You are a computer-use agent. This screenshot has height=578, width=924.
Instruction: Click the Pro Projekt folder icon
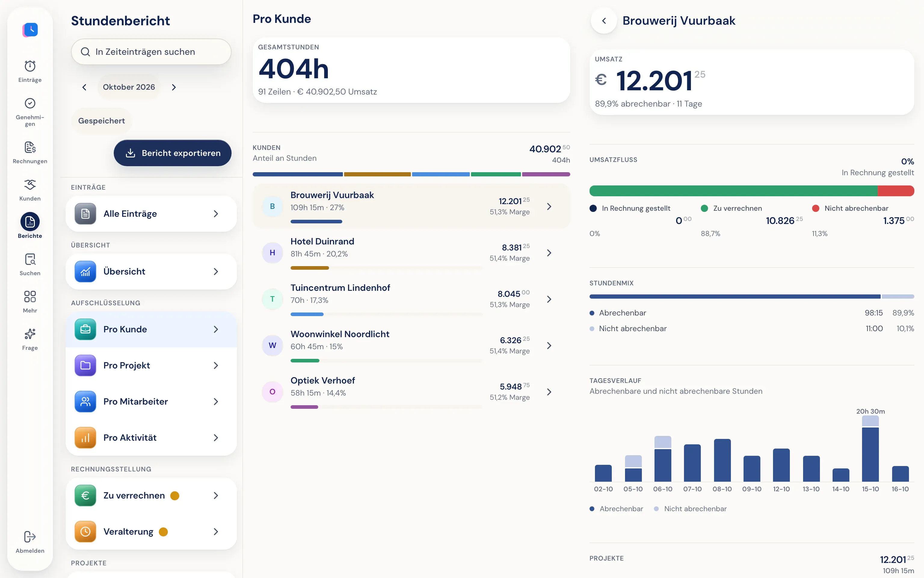click(85, 365)
